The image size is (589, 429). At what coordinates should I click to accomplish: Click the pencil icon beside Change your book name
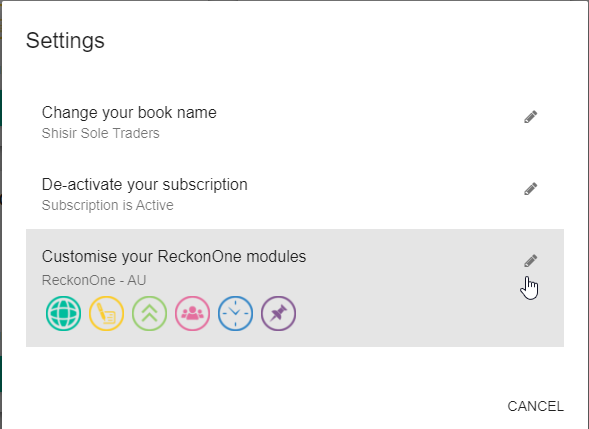coord(530,117)
